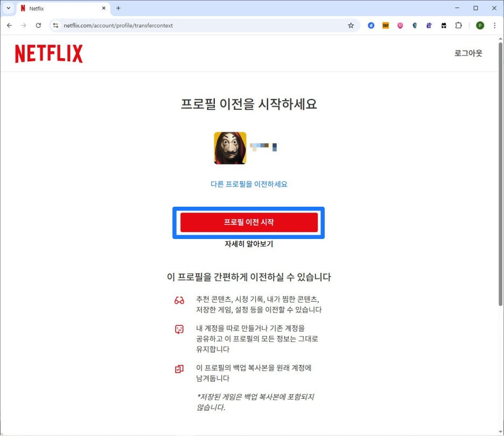The width and height of the screenshot is (504, 436).
Task: Click the copy icon beside 백업 복사본
Action: click(x=179, y=369)
